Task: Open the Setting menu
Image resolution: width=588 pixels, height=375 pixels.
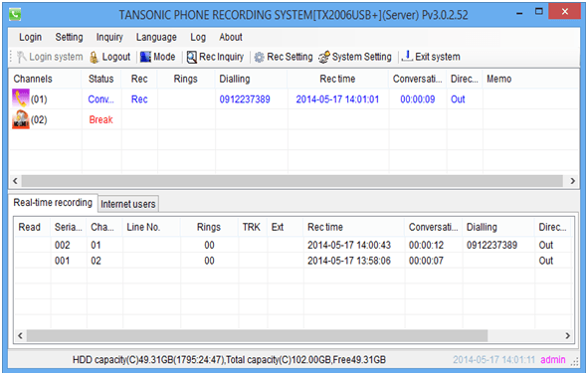Action: [x=69, y=37]
